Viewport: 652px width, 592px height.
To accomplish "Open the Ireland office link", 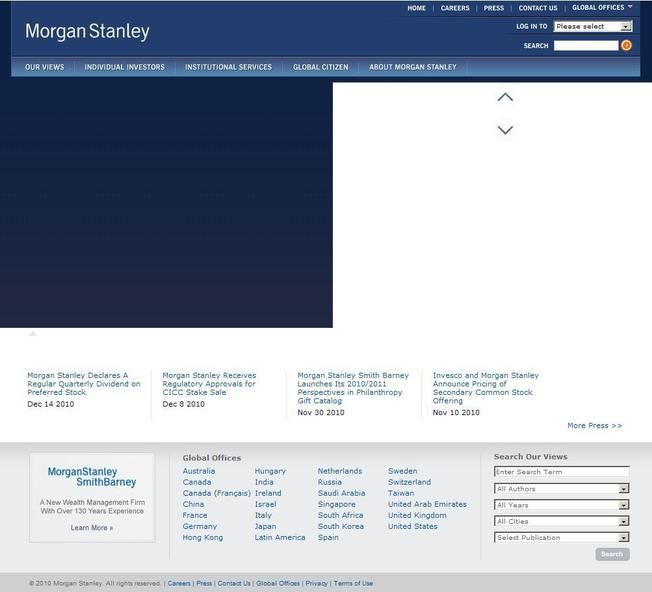I will tap(268, 493).
